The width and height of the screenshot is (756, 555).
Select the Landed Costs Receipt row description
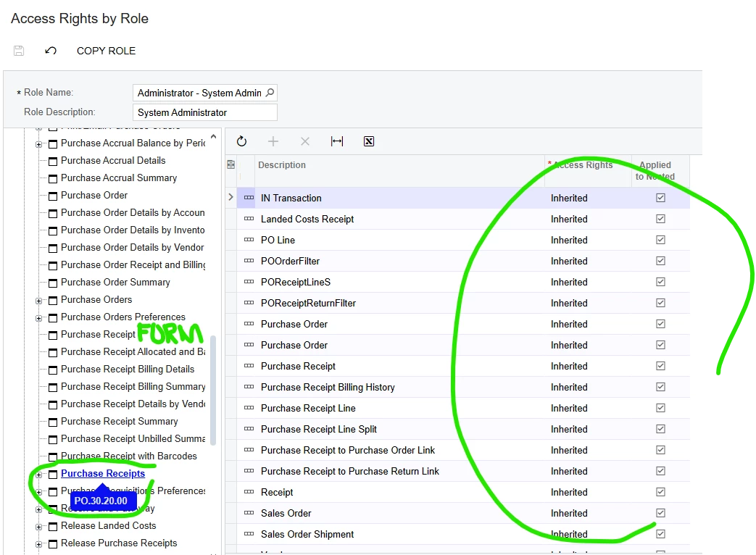click(x=307, y=219)
